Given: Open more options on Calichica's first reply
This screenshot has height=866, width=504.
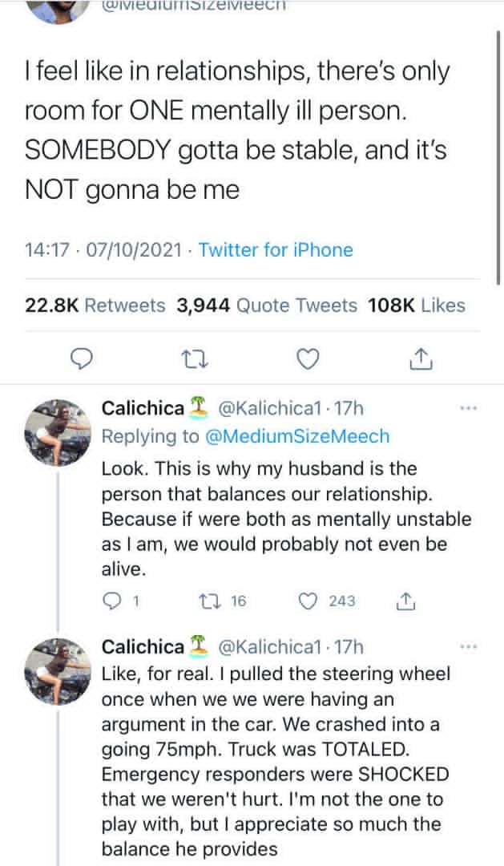Looking at the screenshot, I should point(468,408).
